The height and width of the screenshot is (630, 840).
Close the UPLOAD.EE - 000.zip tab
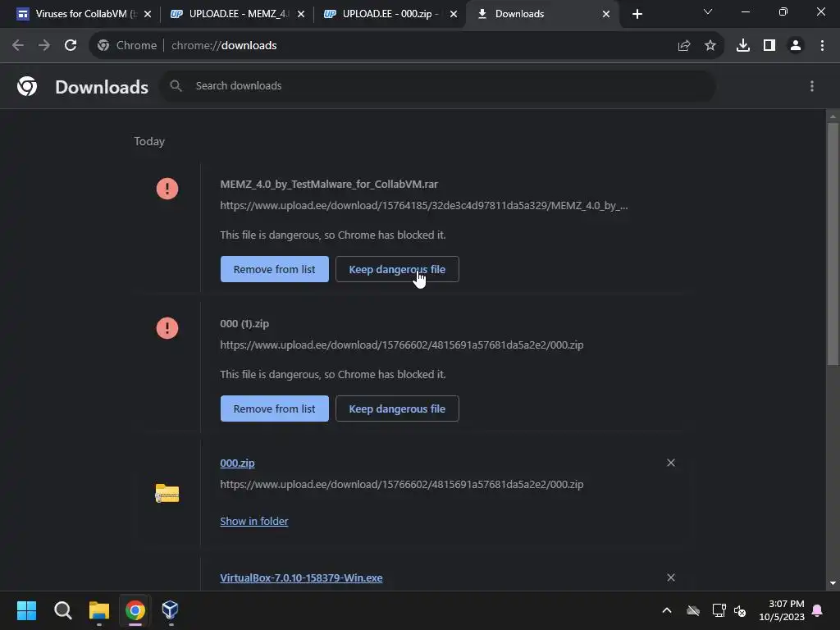coord(454,14)
